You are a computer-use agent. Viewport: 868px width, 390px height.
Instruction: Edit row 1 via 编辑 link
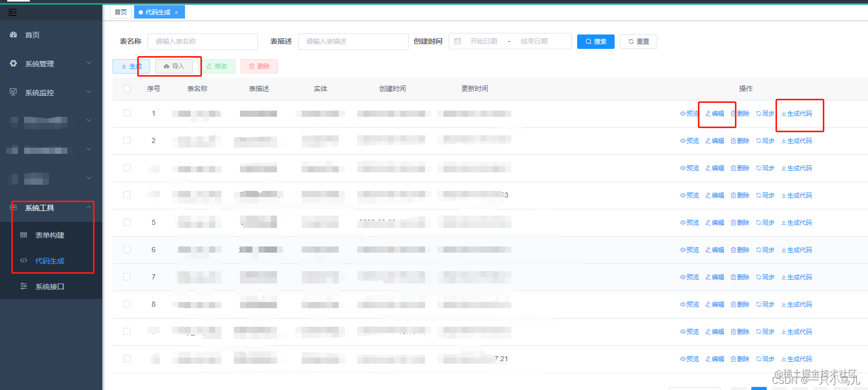click(x=715, y=114)
